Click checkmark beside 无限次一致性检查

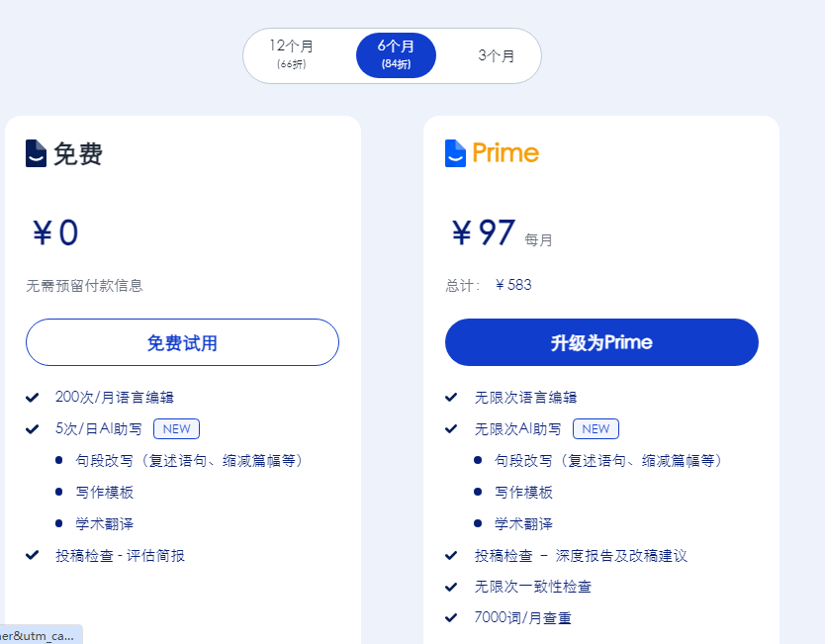click(451, 587)
